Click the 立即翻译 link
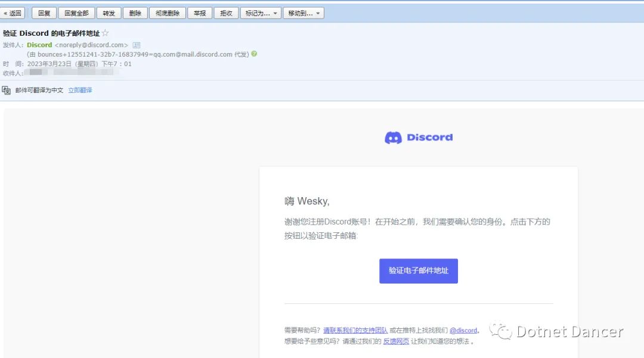 point(80,91)
